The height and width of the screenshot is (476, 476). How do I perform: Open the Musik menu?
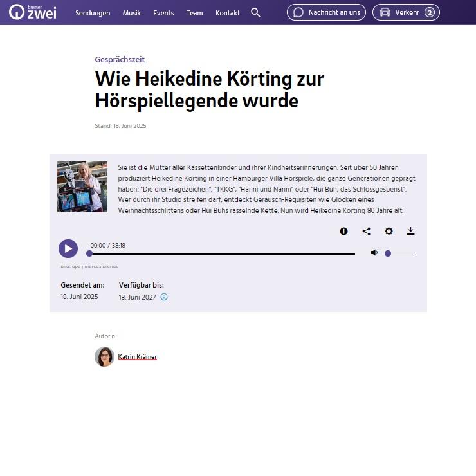[x=131, y=13]
